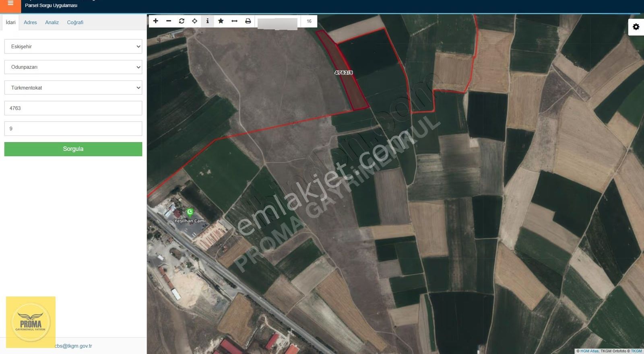
Task: Switch to the İdari tab
Action: pos(10,23)
